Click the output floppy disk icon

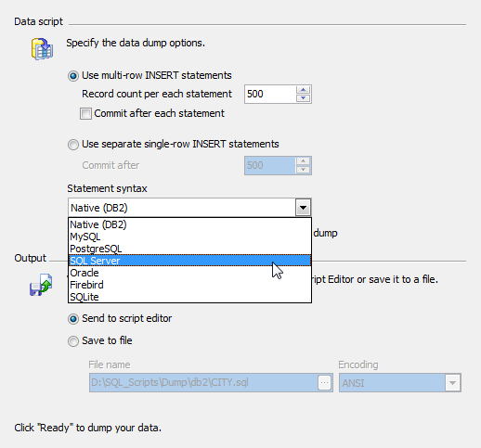(x=41, y=285)
